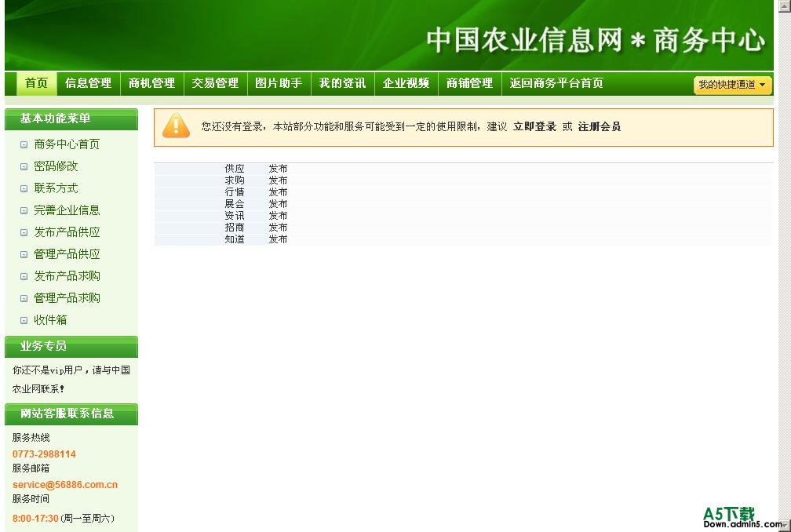This screenshot has height=532, width=791.
Task: Click 发布 in the 知道 row
Action: click(x=278, y=239)
